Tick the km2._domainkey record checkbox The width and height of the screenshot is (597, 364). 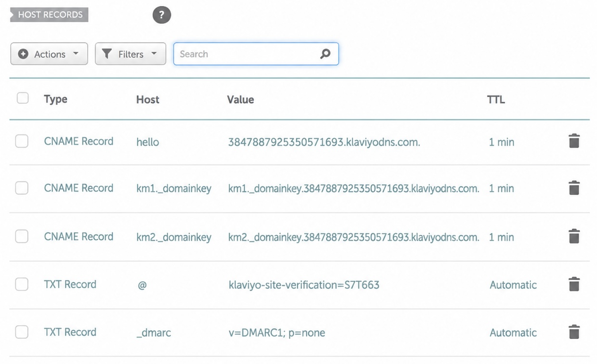click(x=22, y=236)
